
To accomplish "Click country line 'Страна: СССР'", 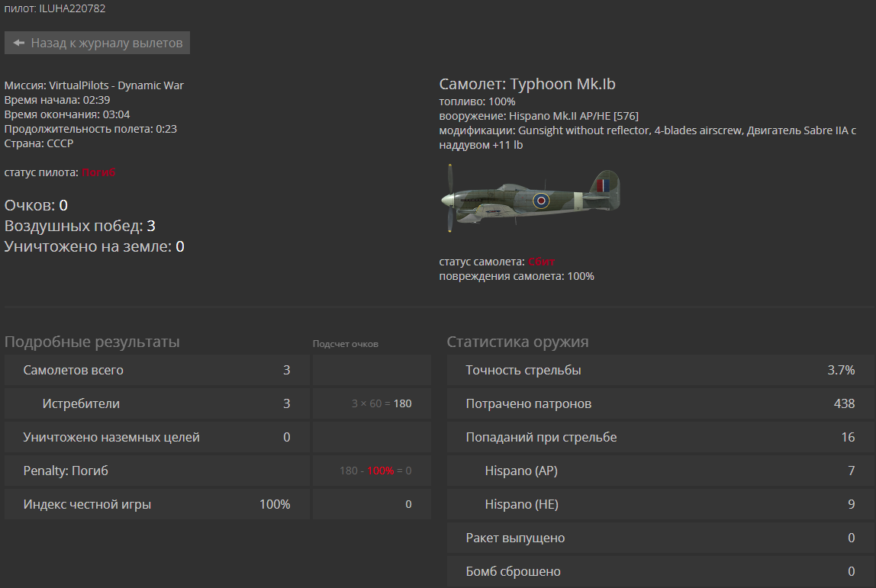I will point(39,143).
